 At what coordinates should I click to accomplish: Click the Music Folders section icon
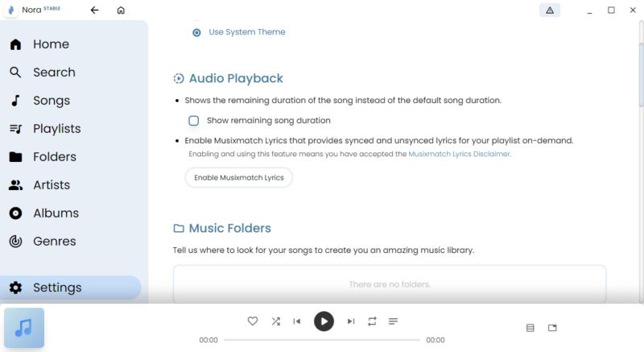179,229
